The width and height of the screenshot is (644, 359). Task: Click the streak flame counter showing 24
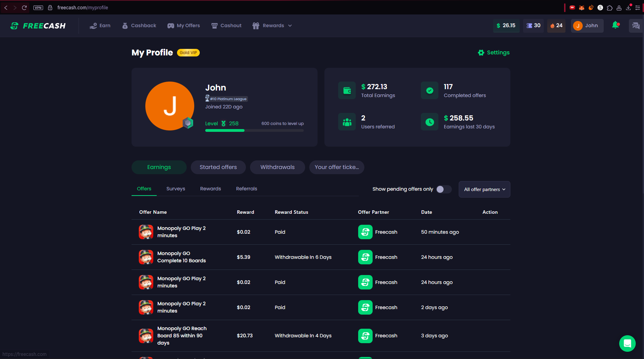point(556,26)
